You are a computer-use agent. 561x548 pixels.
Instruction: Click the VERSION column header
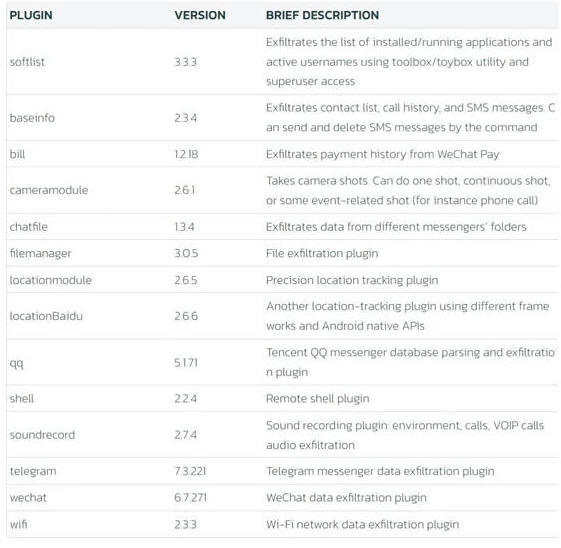200,15
